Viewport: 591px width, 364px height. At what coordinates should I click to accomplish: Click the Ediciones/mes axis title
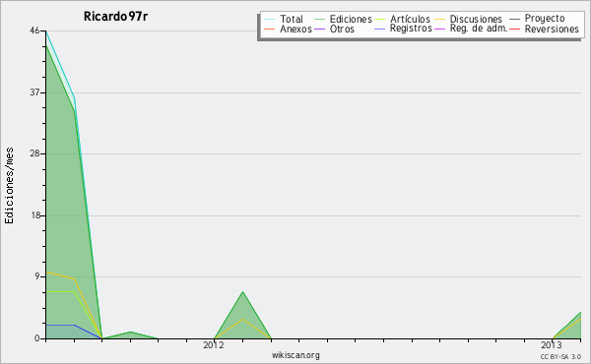[9, 186]
